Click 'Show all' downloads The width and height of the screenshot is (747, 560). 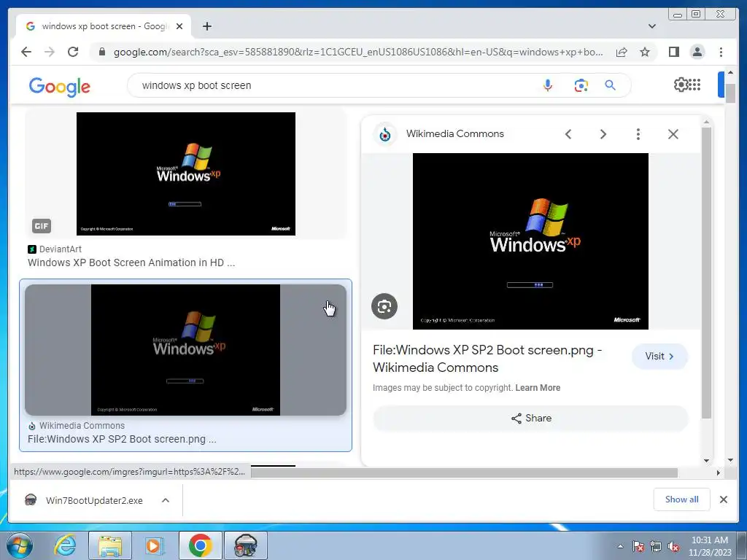[x=682, y=499]
